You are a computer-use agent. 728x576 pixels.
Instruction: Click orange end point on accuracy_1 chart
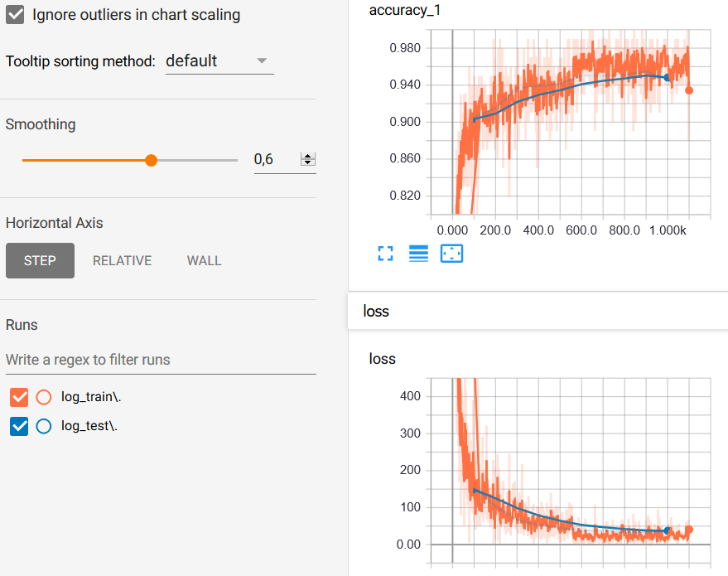(689, 90)
